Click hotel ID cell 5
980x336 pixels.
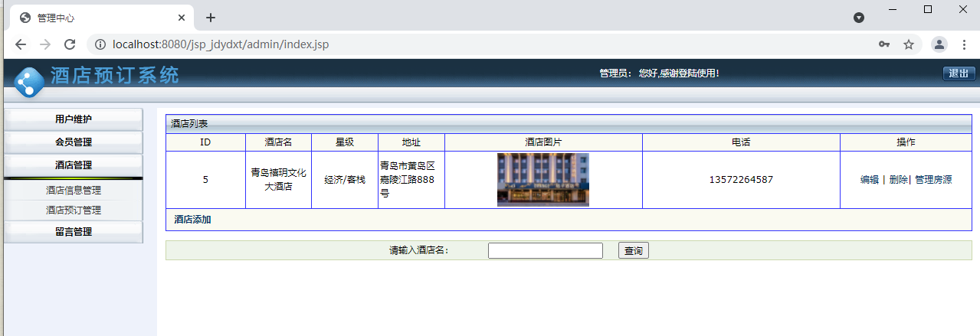click(x=205, y=180)
